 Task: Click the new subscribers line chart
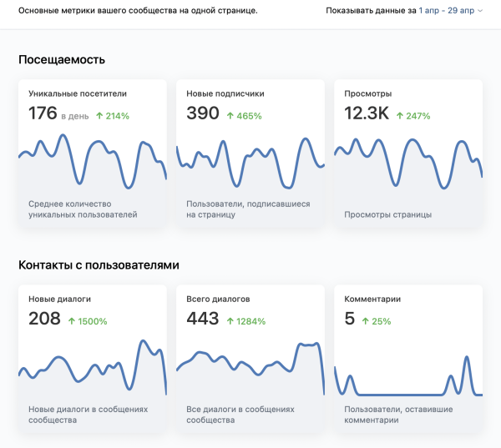(x=250, y=162)
